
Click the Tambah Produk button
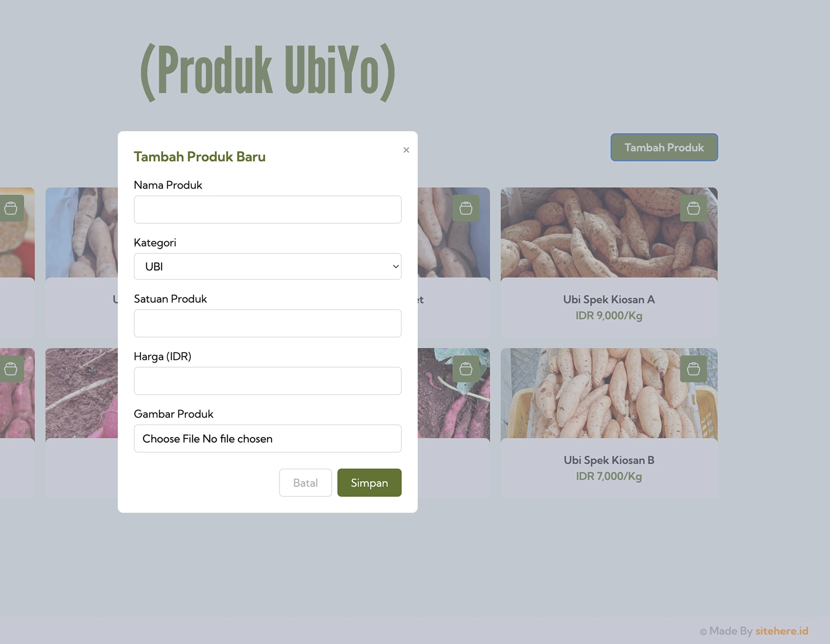pyautogui.click(x=664, y=147)
